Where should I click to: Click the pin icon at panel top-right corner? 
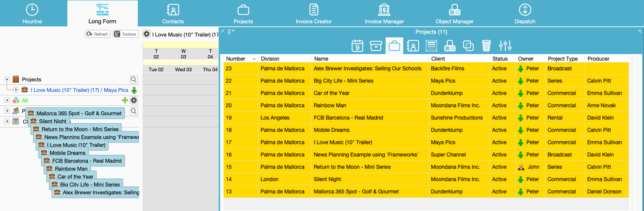coord(640,31)
